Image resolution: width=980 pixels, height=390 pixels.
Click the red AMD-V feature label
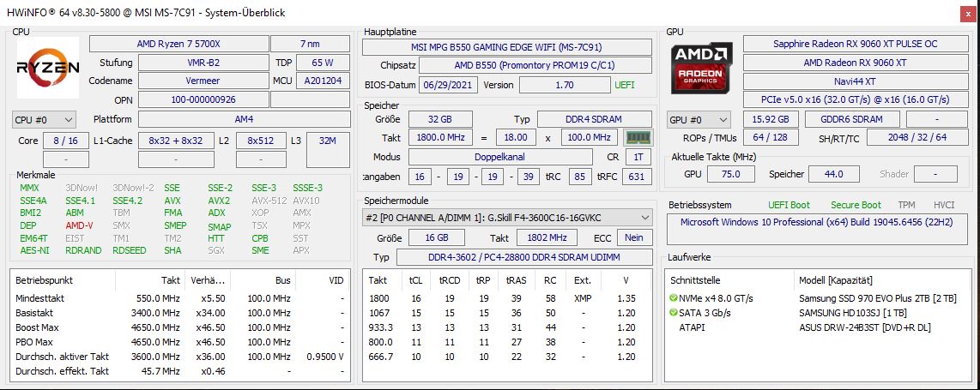click(79, 225)
